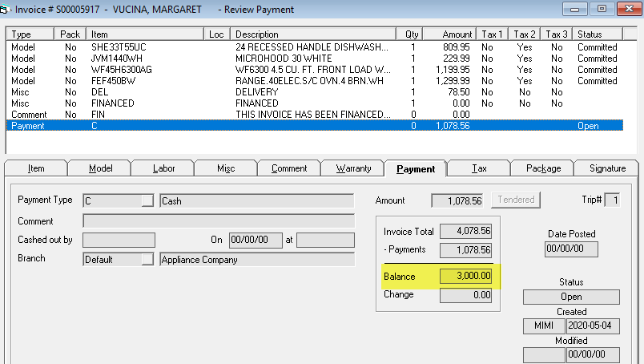Open the Misc tab
The width and height of the screenshot is (644, 364).
[226, 168]
